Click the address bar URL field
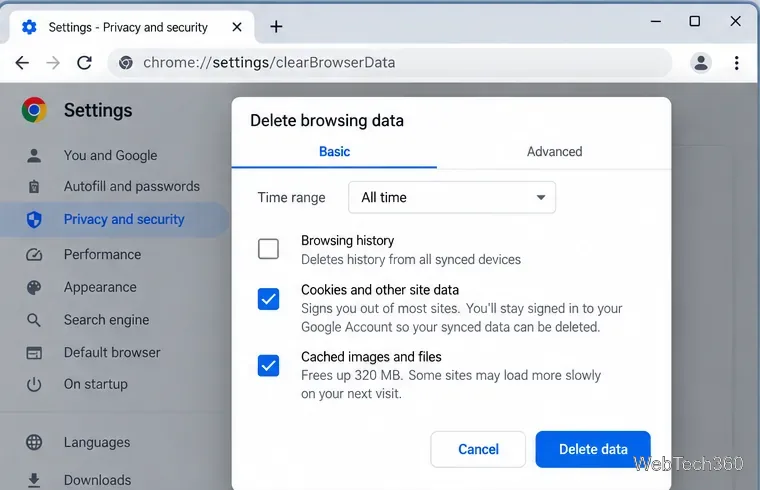 389,63
